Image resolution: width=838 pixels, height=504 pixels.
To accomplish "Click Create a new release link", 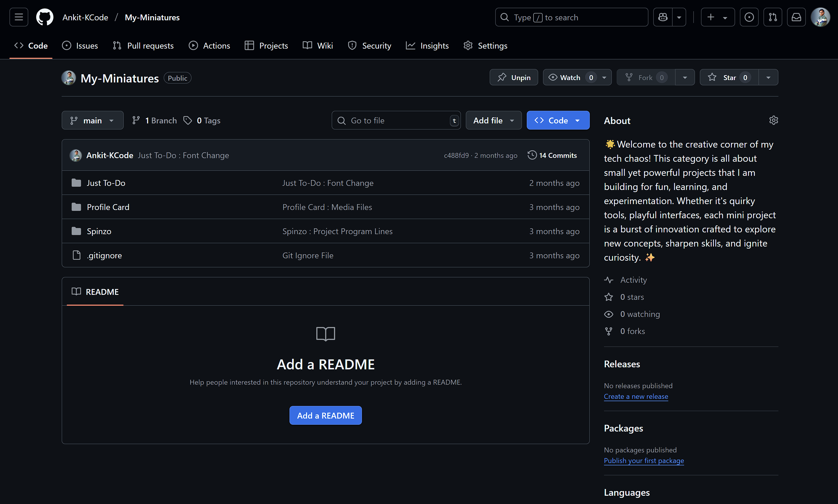I will (x=636, y=396).
